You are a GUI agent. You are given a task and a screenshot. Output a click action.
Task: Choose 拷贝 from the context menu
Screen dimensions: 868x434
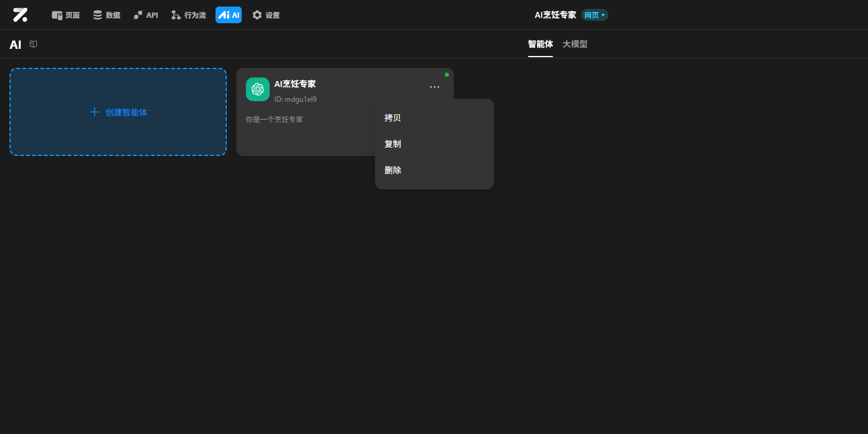tap(393, 118)
